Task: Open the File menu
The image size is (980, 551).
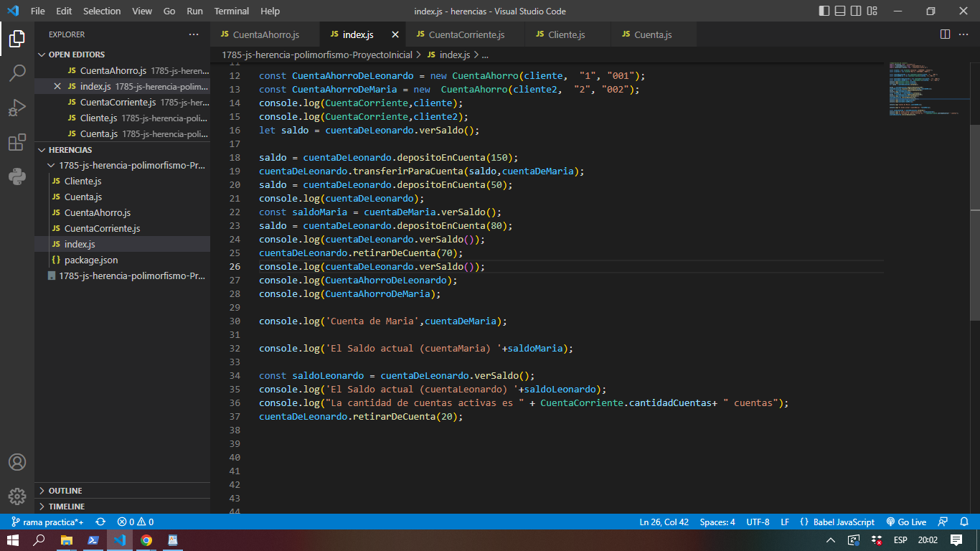Action: pyautogui.click(x=37, y=11)
